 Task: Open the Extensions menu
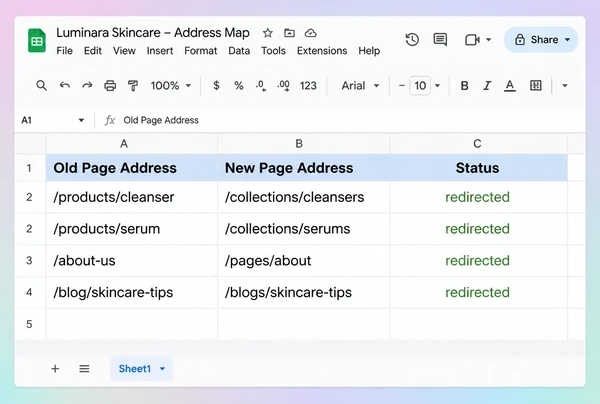tap(322, 51)
